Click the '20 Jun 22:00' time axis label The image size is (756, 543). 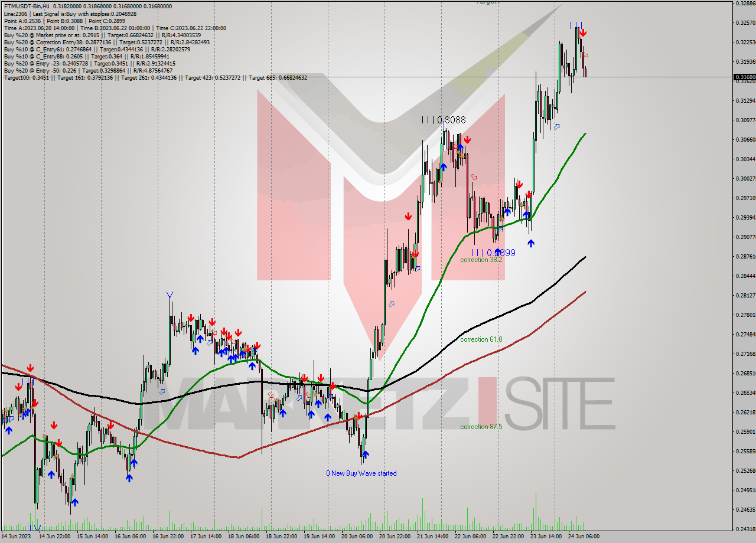[x=396, y=537]
